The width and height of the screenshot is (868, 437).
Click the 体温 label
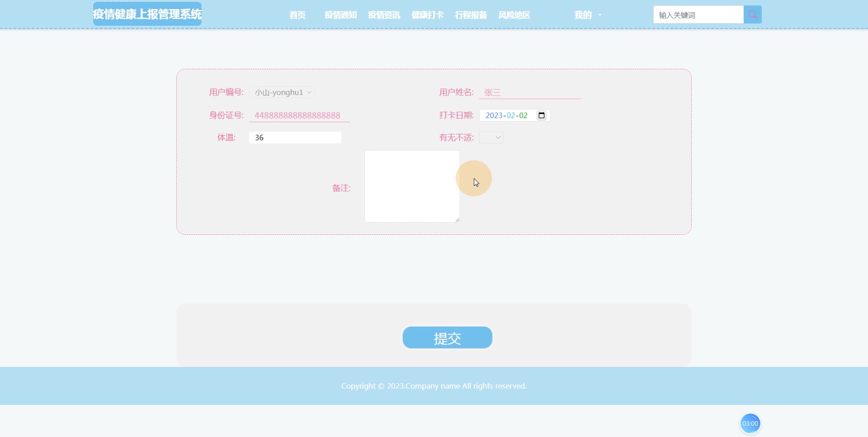pos(226,138)
